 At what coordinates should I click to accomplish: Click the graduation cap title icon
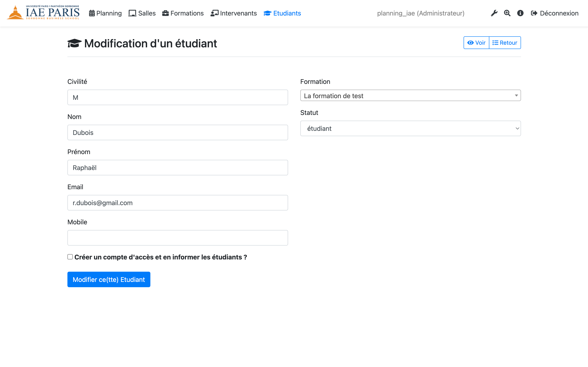74,43
